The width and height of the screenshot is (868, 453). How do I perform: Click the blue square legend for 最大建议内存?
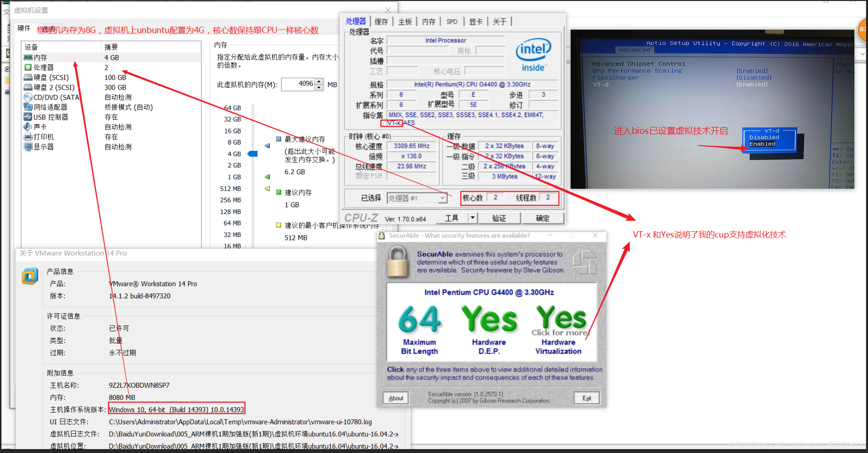coord(279,139)
